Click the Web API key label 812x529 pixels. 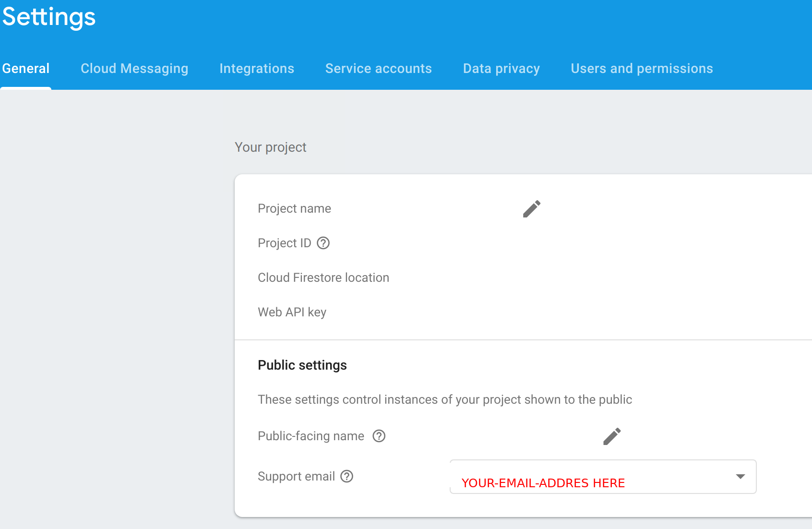[292, 313]
